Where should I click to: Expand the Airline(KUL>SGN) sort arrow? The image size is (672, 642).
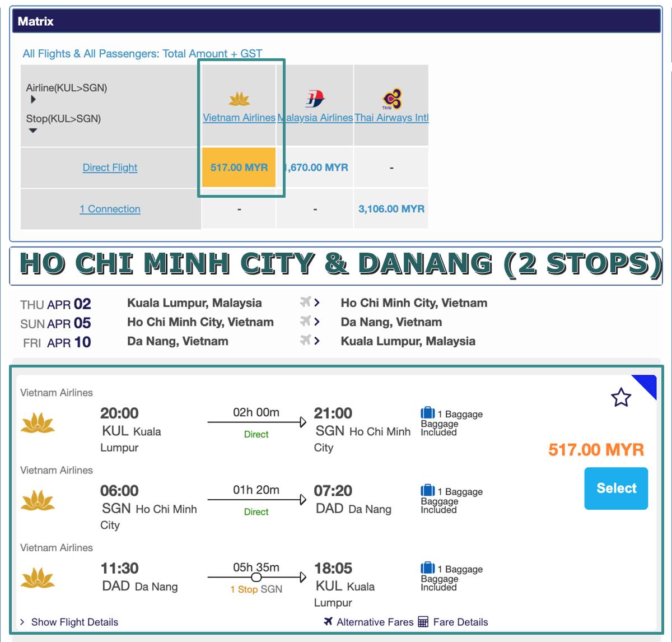point(33,99)
